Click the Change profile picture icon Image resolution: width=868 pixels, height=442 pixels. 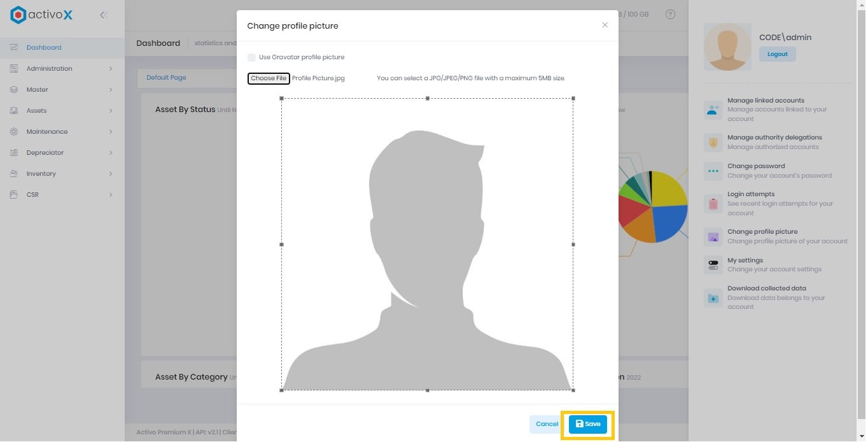click(x=713, y=237)
